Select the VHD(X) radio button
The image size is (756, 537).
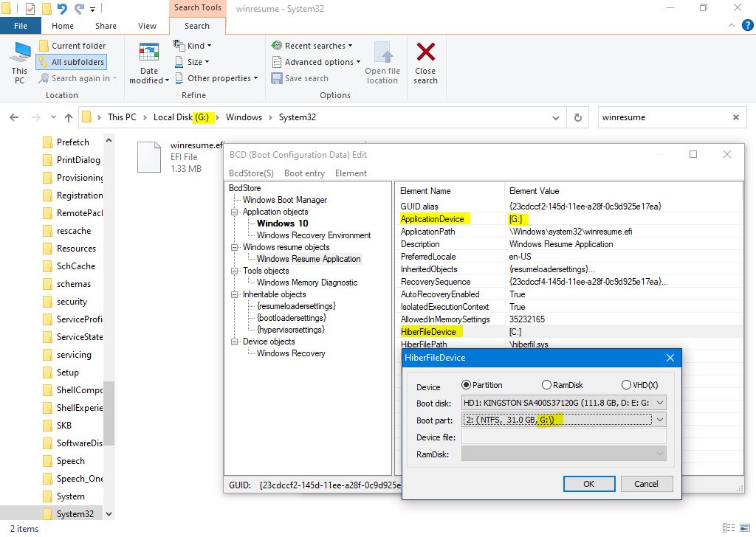(x=626, y=385)
